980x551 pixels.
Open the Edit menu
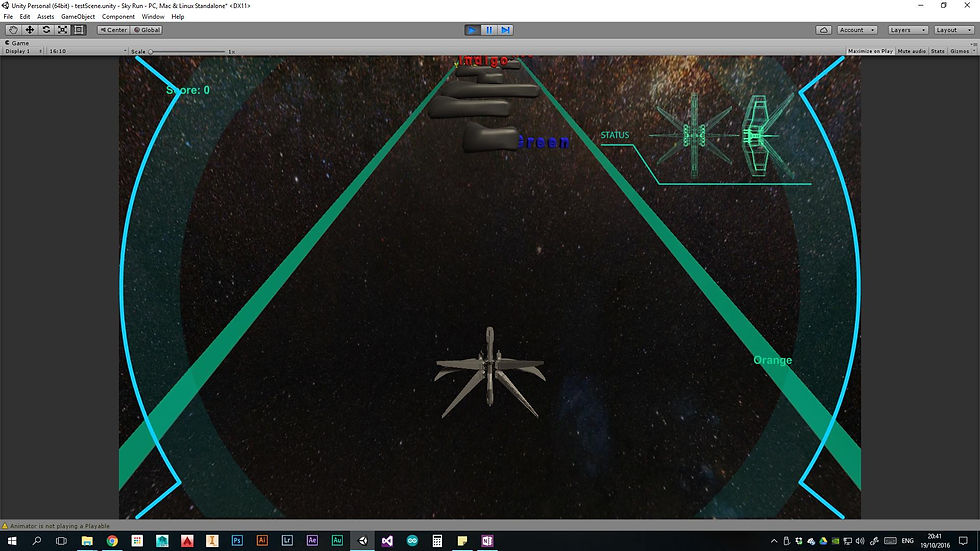[25, 17]
